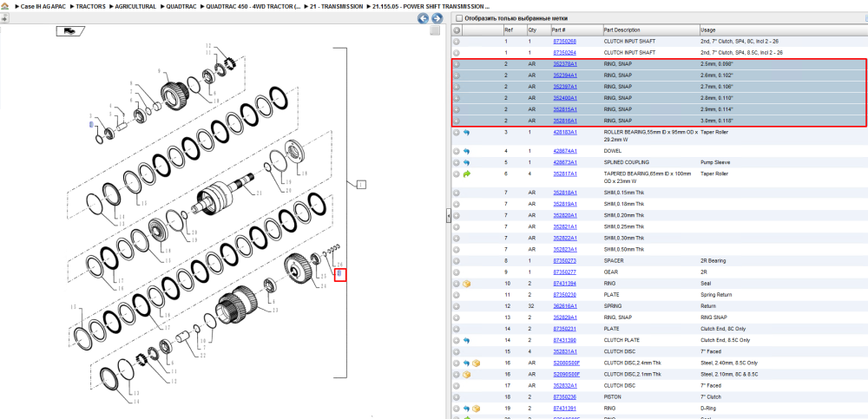Click the '7" Clutch' usage cell
This screenshot has height=419, width=868.
[711, 396]
